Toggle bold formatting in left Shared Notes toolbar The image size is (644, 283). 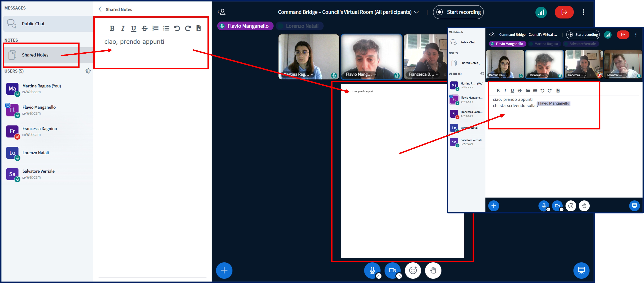coord(112,29)
